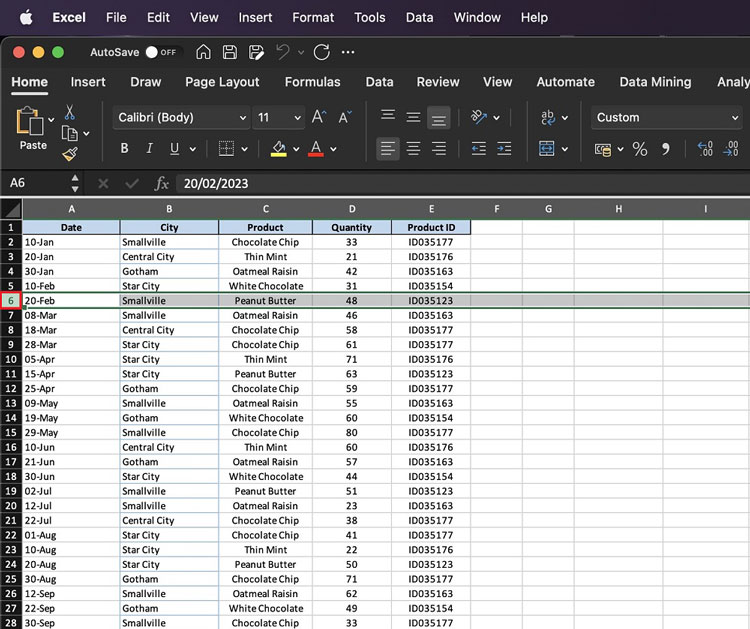Click the Product ID header cell
The height and width of the screenshot is (629, 750).
point(431,227)
